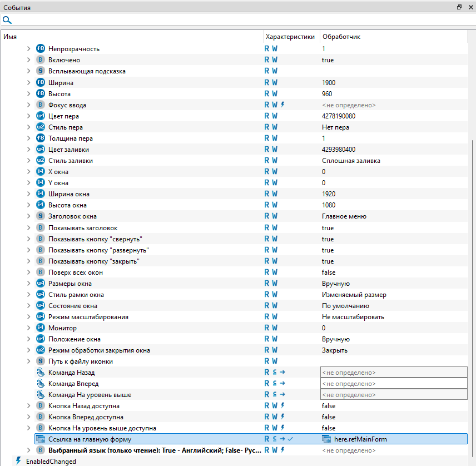Expand the Кнопка Назад доступна row
This screenshot has width=476, height=466.
point(29,406)
